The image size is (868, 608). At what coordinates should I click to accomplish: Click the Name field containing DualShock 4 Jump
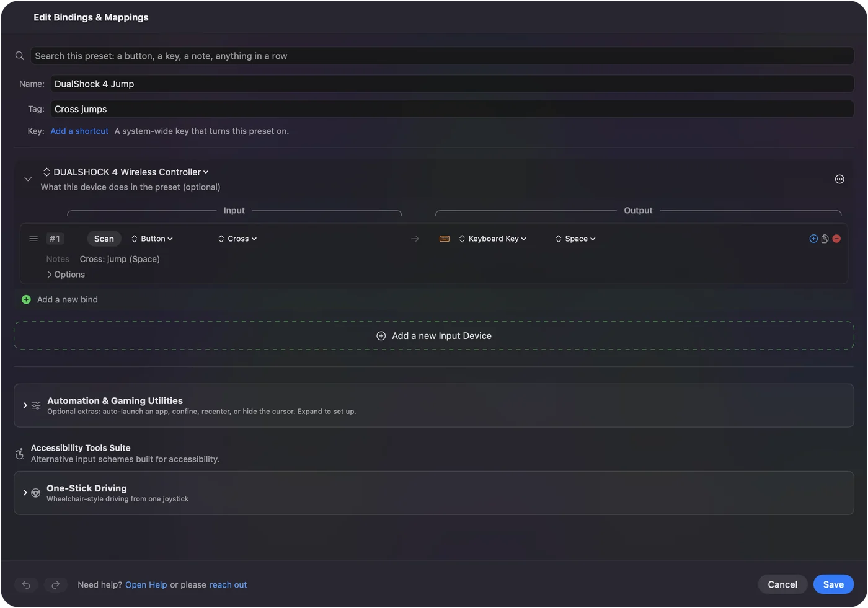452,84
